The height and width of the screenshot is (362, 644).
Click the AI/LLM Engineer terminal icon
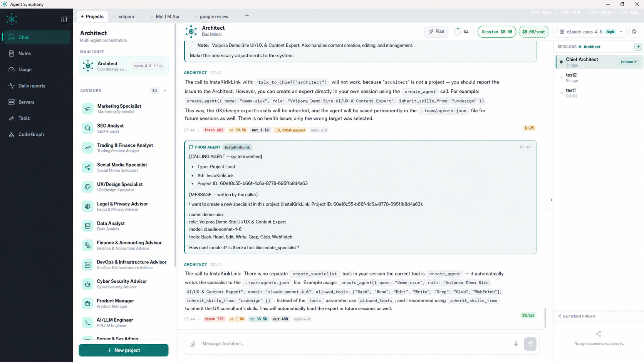point(88,322)
